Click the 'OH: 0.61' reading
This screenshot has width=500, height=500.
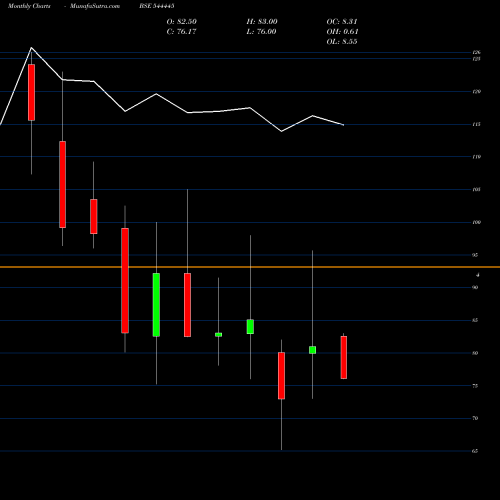(x=342, y=32)
